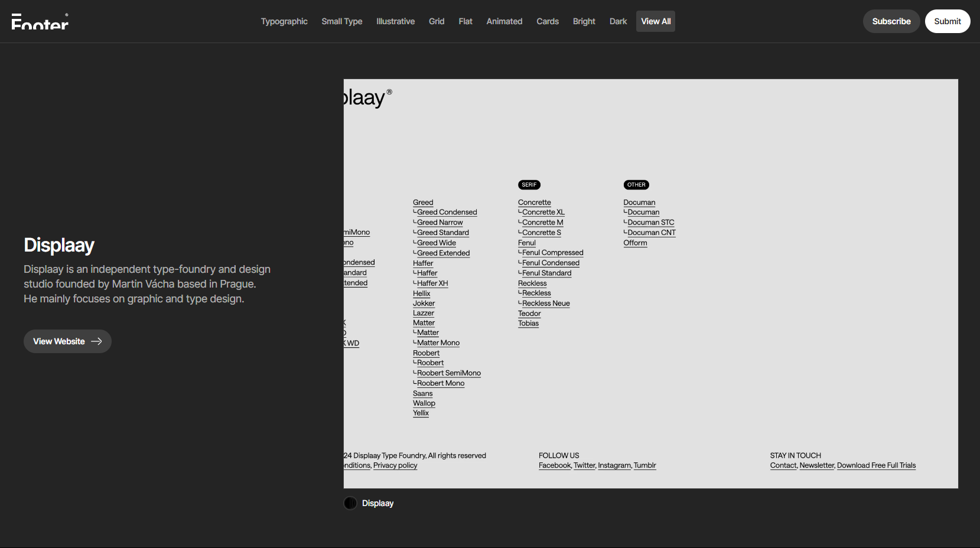The height and width of the screenshot is (548, 980).
Task: Open the Yellix font link
Action: click(x=421, y=413)
